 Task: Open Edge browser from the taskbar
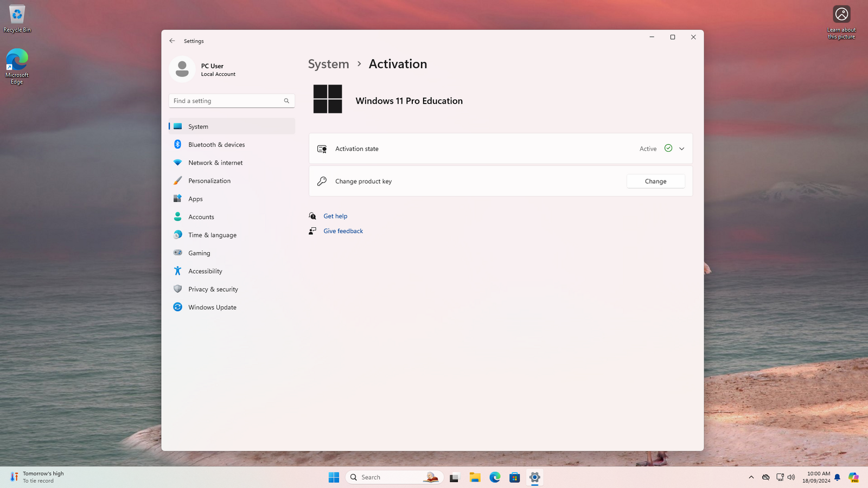[x=495, y=477]
